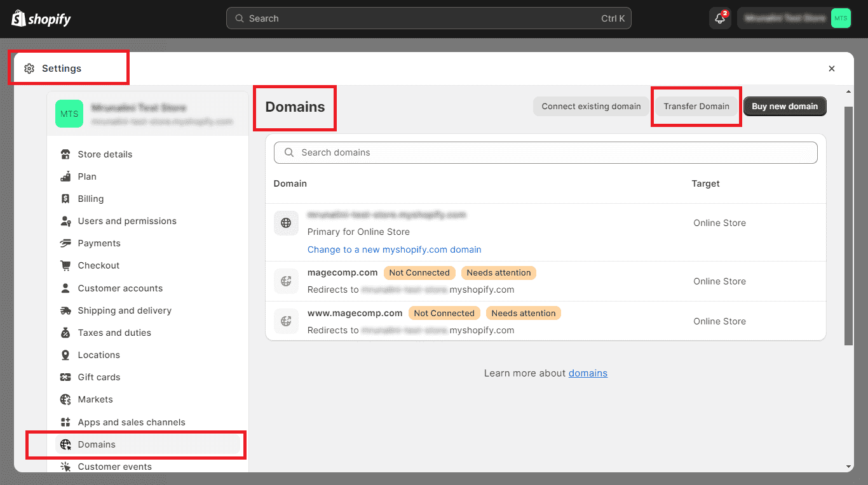Click the Markets globe icon
This screenshot has height=485, width=868.
point(65,399)
